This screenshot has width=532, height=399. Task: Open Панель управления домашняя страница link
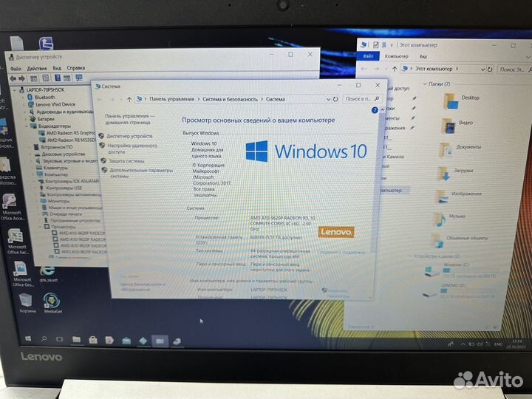pos(129,119)
